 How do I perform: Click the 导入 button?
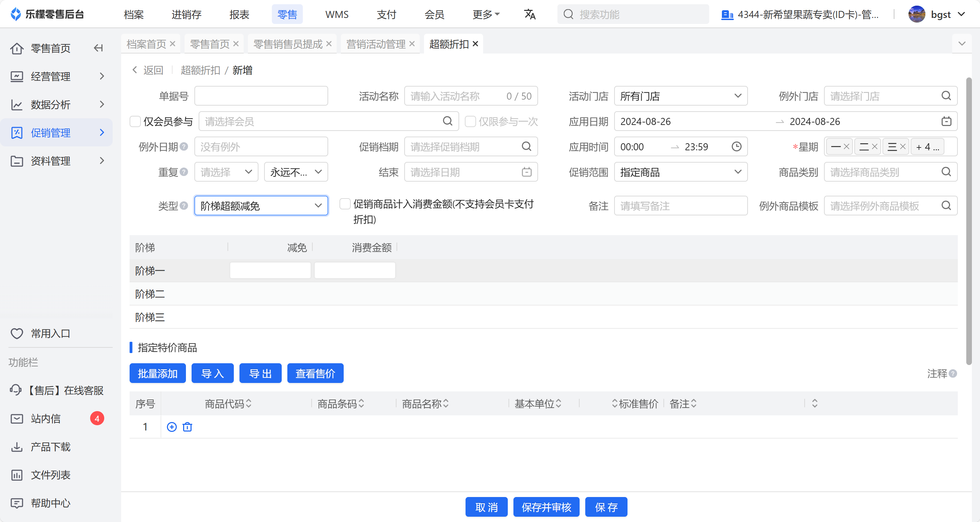[212, 373]
